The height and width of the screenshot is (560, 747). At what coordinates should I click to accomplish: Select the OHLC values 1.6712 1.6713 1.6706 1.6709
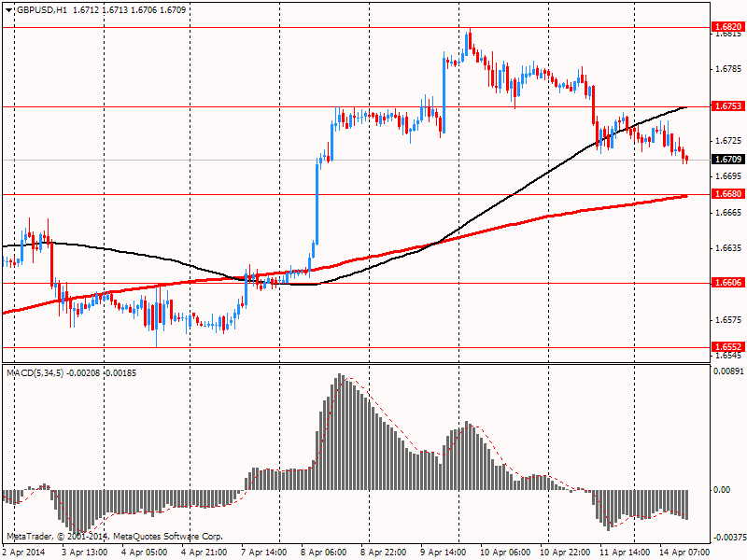tap(130, 10)
